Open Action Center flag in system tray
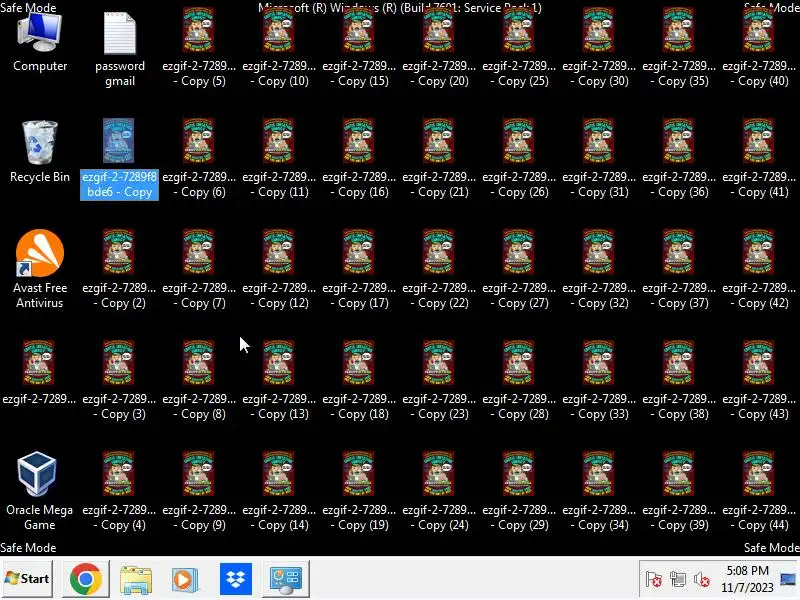This screenshot has height=600, width=800. 654,579
